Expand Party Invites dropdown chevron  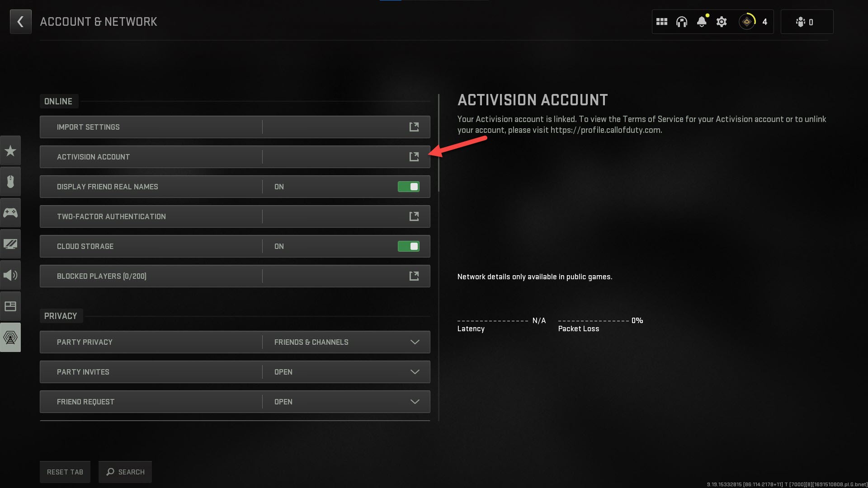tap(415, 372)
